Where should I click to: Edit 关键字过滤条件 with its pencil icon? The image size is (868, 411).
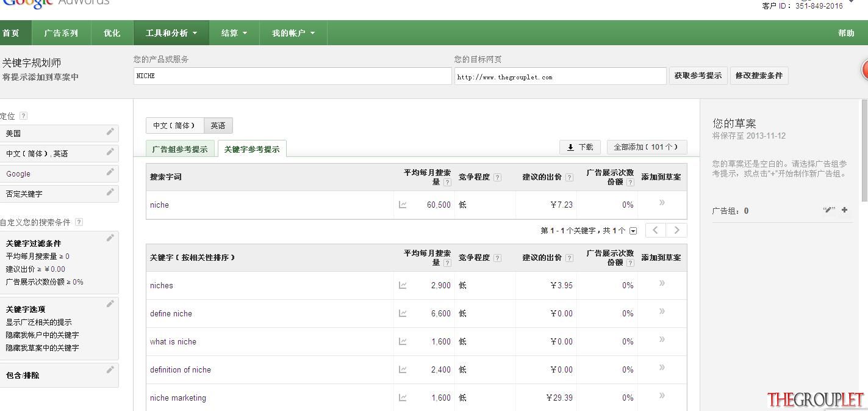click(110, 238)
